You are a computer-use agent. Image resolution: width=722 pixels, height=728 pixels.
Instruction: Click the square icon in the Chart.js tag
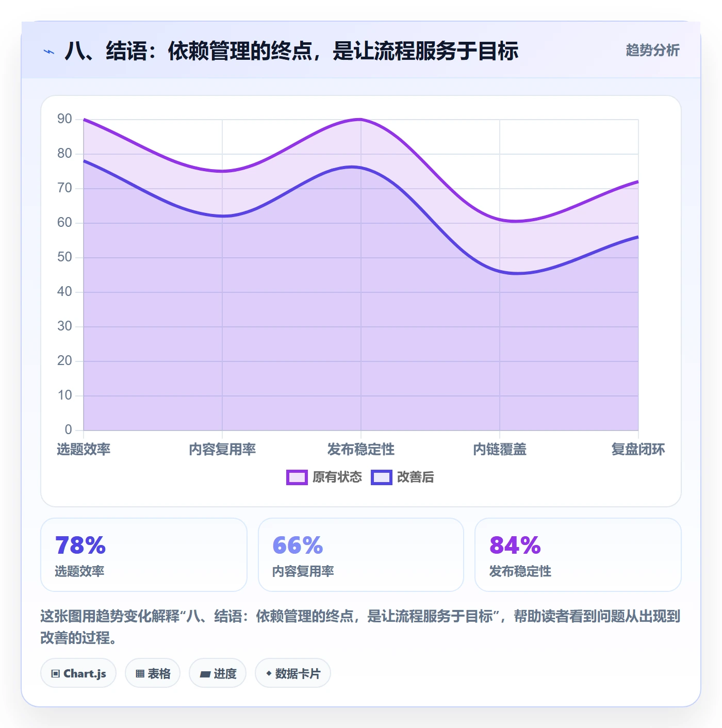coord(56,673)
